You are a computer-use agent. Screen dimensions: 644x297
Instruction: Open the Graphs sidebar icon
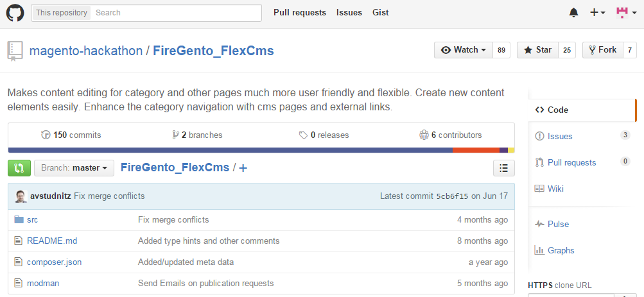coord(540,250)
